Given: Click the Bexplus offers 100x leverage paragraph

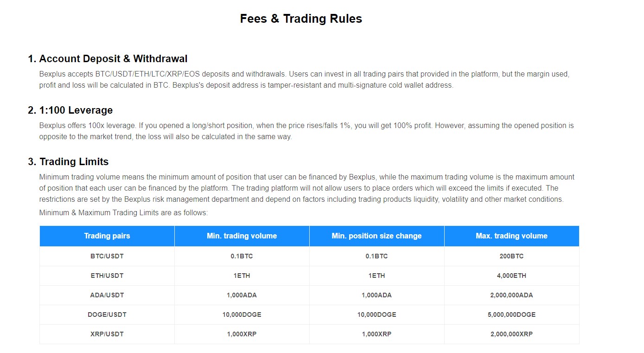Looking at the screenshot, I should pos(306,131).
